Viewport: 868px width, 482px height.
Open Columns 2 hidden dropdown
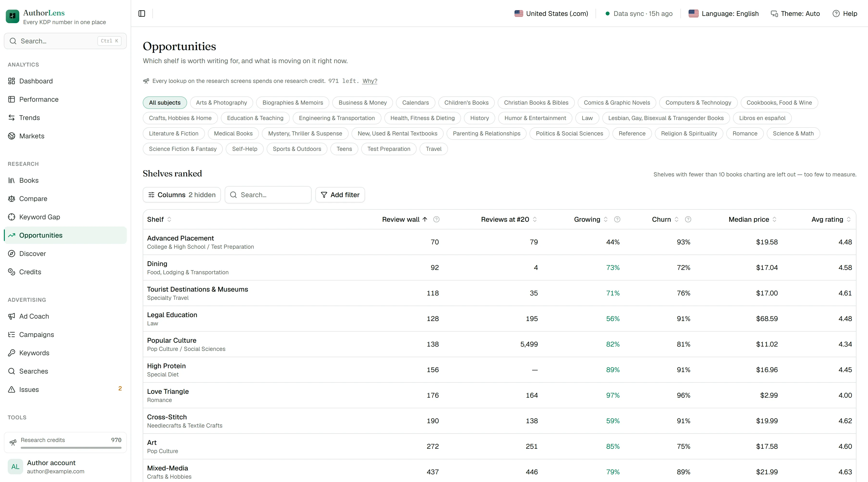tap(182, 195)
